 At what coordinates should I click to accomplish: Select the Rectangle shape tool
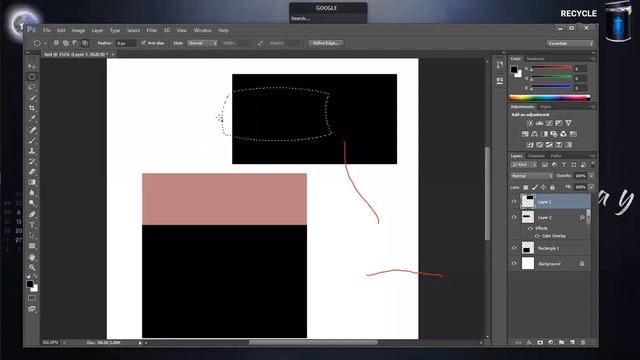click(32, 246)
